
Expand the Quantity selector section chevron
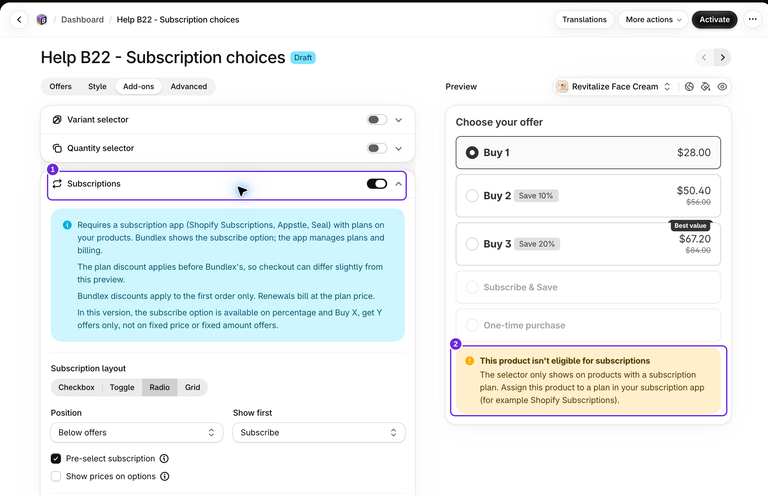click(399, 148)
